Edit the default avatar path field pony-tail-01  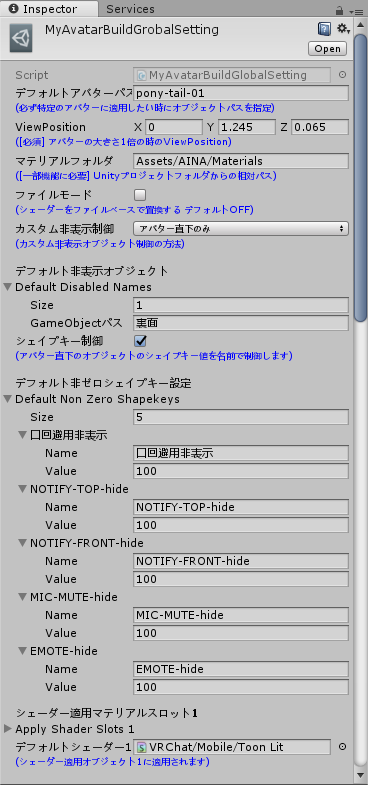pyautogui.click(x=241, y=93)
